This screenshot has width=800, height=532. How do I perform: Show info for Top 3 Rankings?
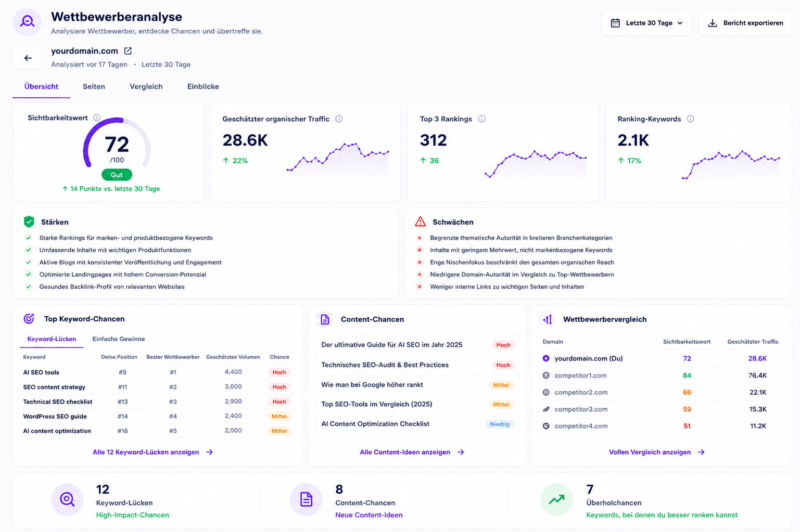tap(481, 119)
